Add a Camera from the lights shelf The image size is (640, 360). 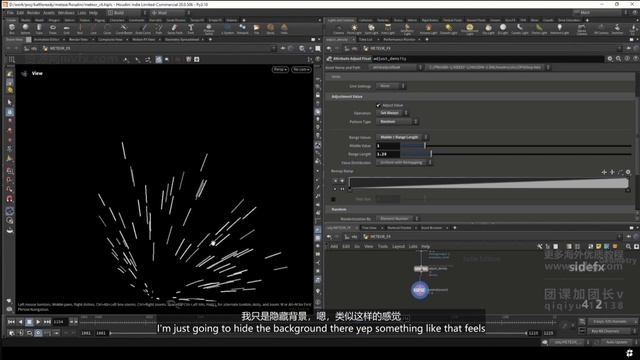[338, 29]
